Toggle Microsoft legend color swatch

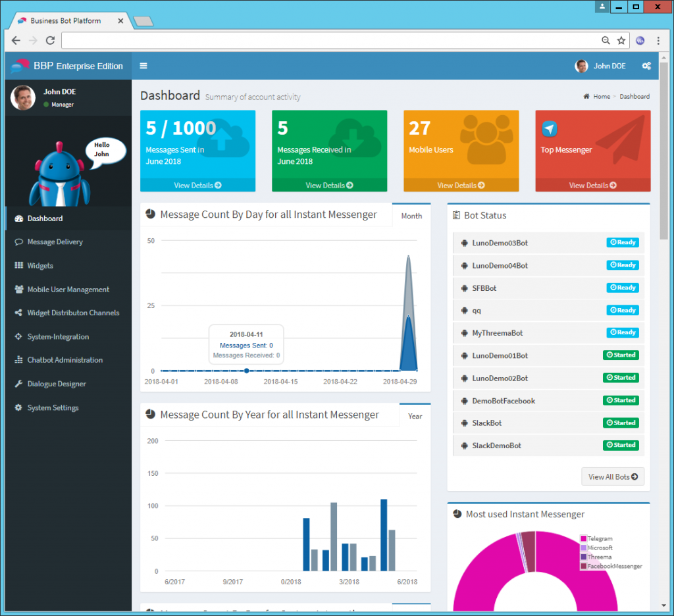583,548
